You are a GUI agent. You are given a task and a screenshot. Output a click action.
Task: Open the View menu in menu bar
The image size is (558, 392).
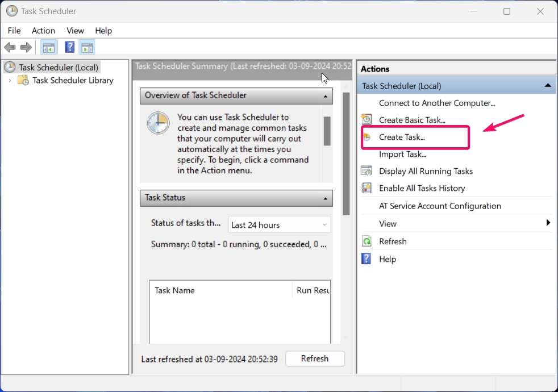click(75, 31)
